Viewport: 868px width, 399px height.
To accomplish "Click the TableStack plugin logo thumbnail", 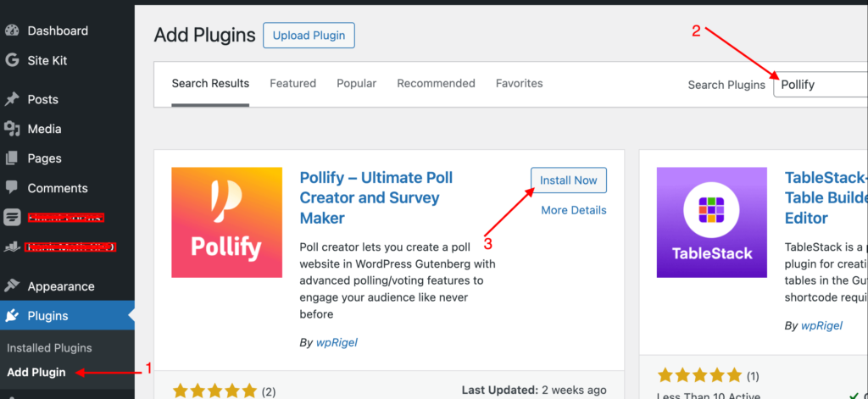I will click(712, 223).
